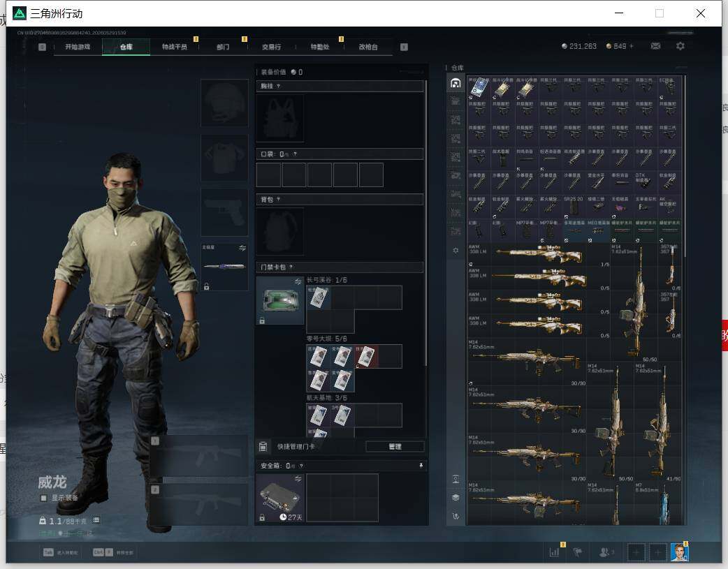The image size is (728, 569).
Task: Select the DTK muzzle item in storage
Action: pyautogui.click(x=645, y=183)
